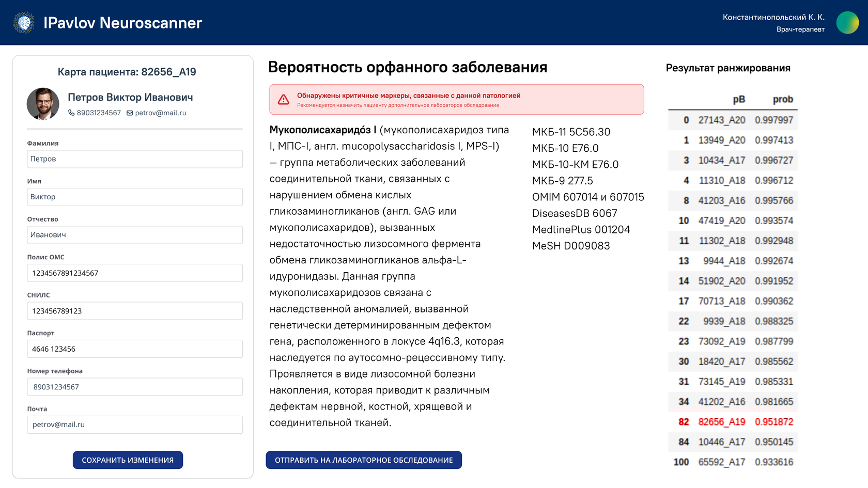The image size is (868, 488).
Task: Click the Карта пациента: 82656_A19 heading
Action: coord(128,72)
